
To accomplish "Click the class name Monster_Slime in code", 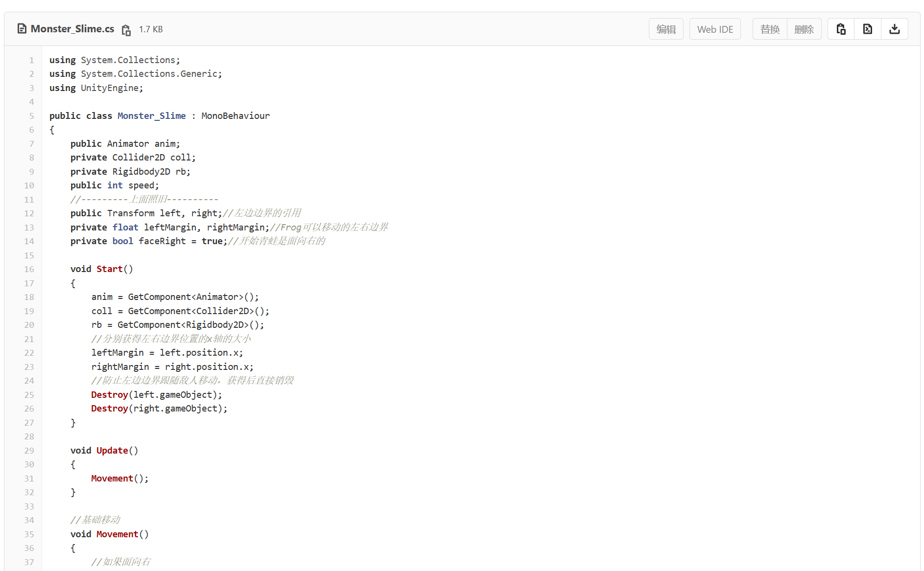I will coord(151,116).
